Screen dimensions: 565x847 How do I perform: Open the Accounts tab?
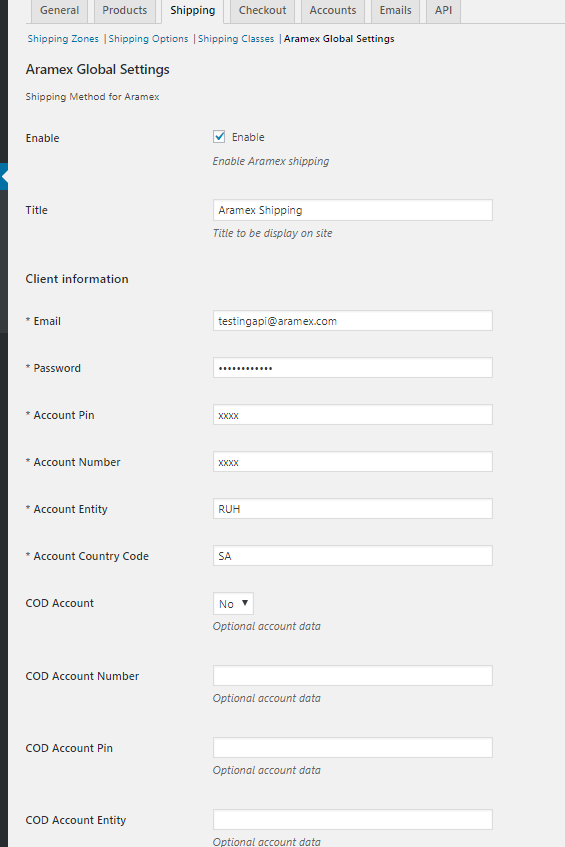pyautogui.click(x=333, y=11)
